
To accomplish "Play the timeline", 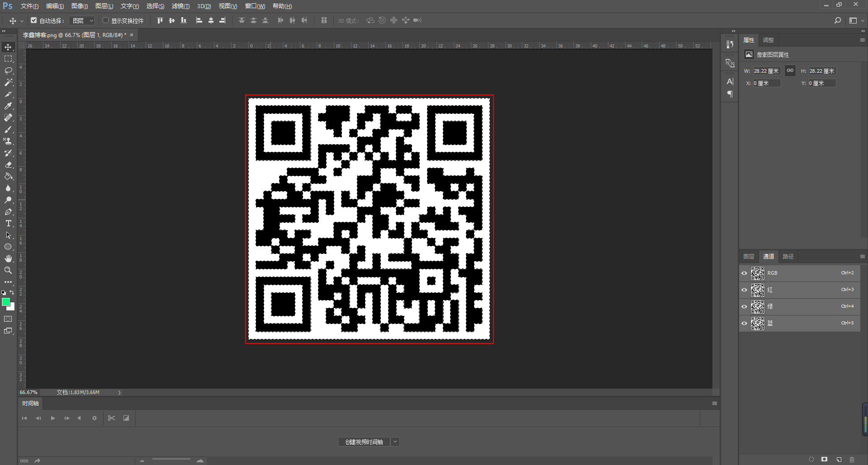I will [53, 418].
